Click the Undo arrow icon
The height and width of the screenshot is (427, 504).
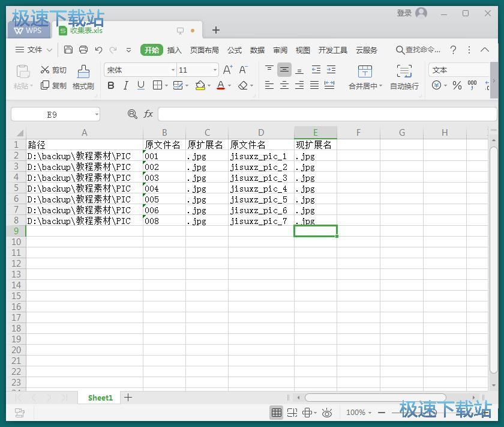[x=98, y=50]
